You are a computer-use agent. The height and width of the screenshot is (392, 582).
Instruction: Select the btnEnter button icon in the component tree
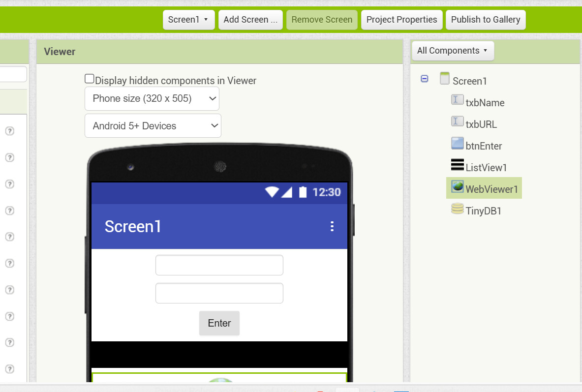tap(458, 143)
